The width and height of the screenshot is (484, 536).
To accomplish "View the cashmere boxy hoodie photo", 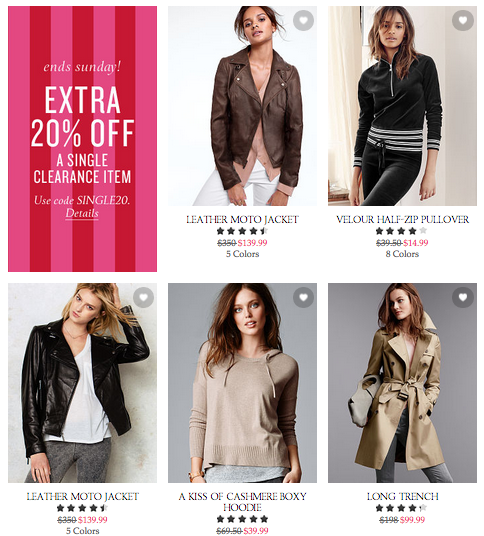I will (x=242, y=383).
